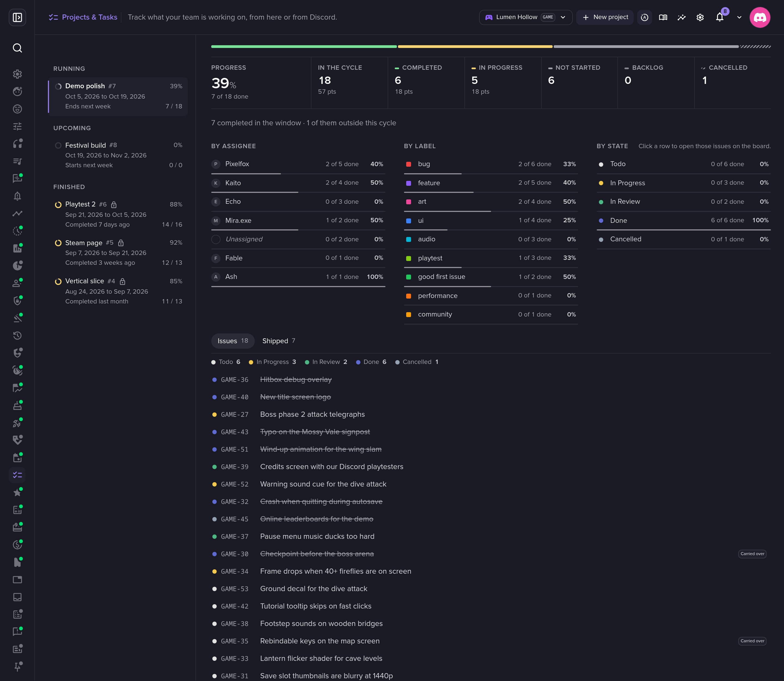Open the documentation book icon

point(663,17)
